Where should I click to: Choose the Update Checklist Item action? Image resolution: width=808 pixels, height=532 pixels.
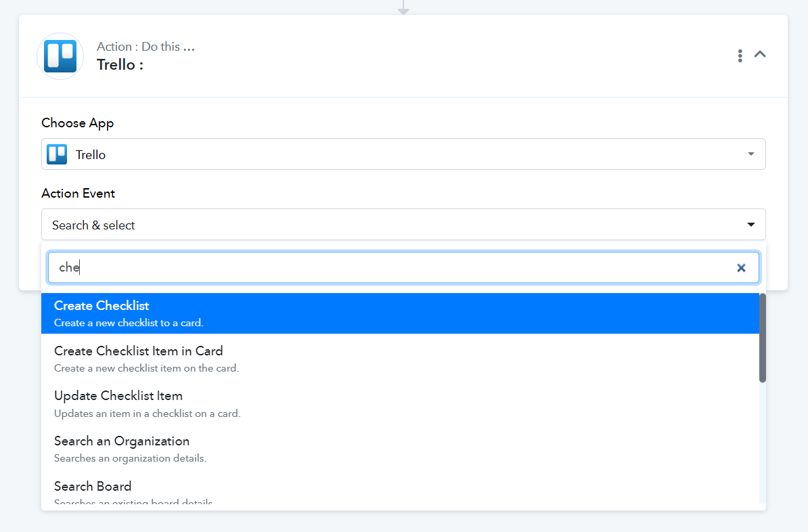click(400, 403)
